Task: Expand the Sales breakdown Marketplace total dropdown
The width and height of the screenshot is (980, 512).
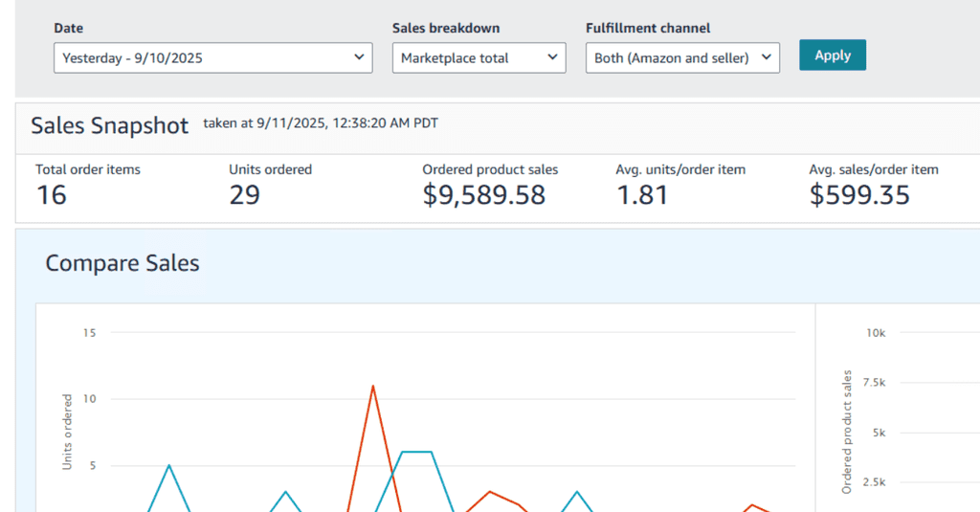Action: [479, 57]
